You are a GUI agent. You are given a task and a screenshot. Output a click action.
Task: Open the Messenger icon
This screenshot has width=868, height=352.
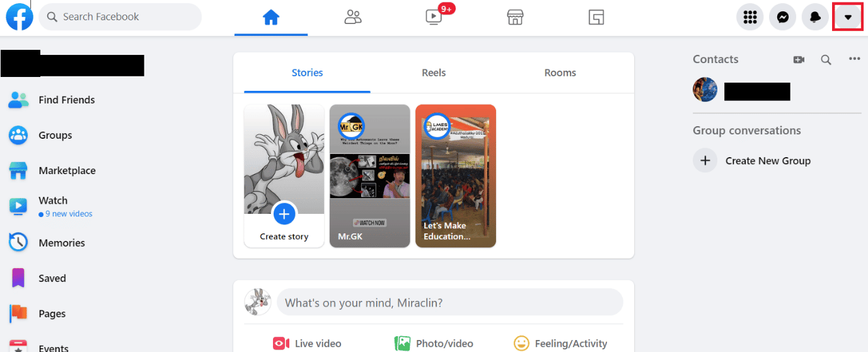point(782,17)
